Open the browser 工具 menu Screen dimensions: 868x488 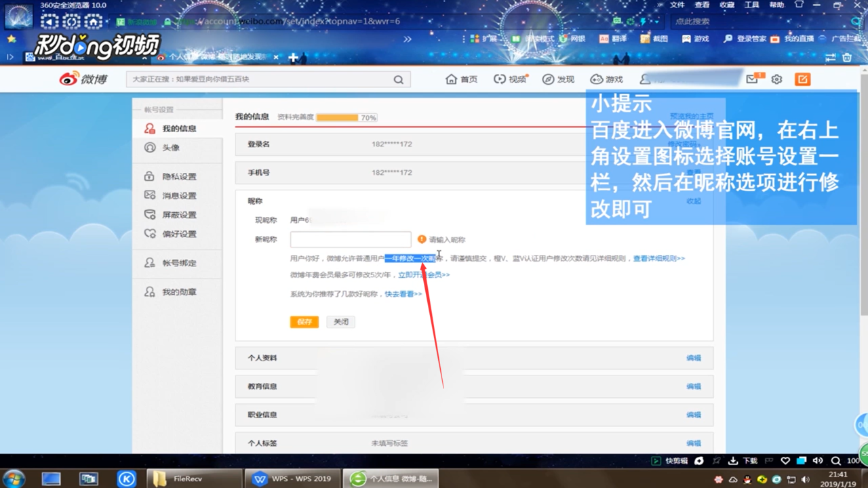(751, 5)
